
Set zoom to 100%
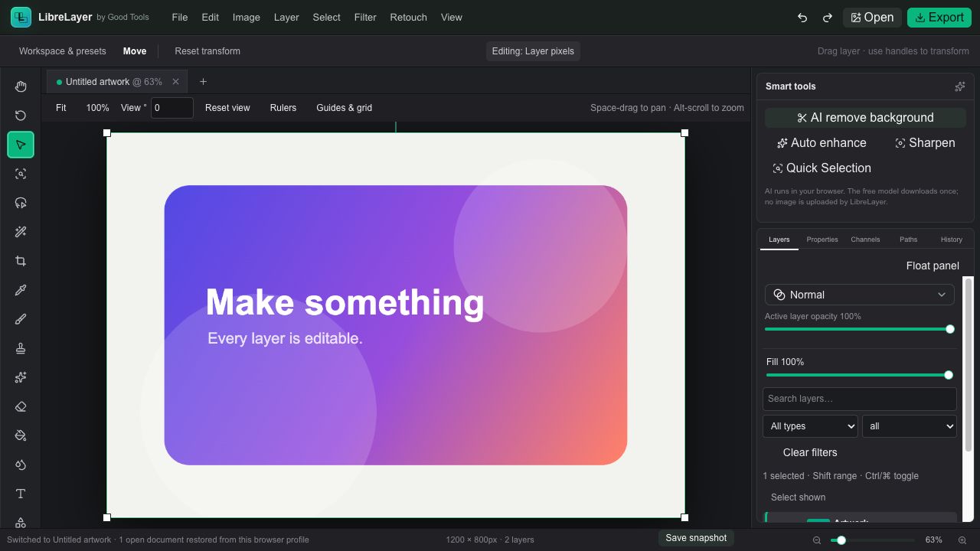tap(97, 108)
